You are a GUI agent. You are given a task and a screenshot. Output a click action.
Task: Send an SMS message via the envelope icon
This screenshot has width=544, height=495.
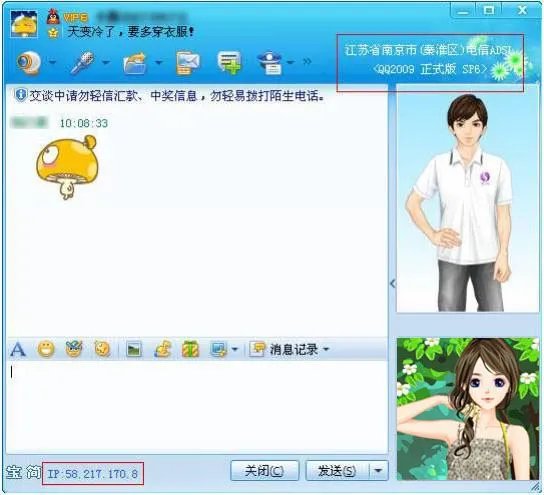coord(188,63)
